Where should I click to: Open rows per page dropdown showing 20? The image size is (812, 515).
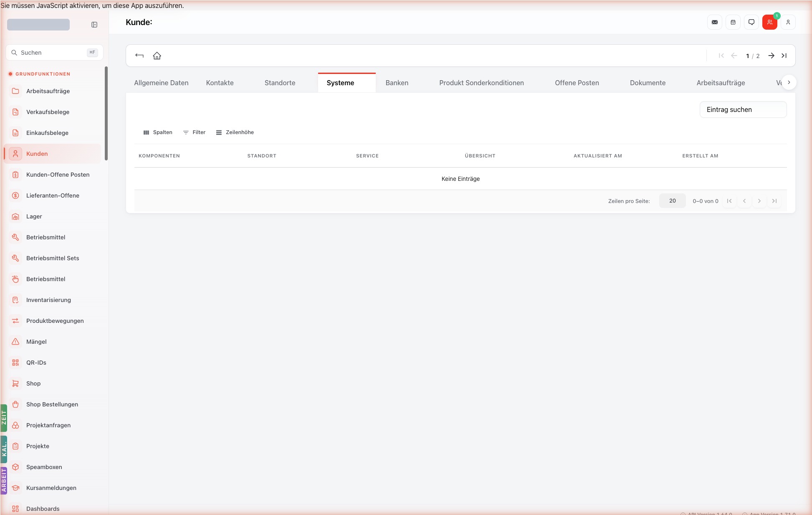(x=672, y=201)
